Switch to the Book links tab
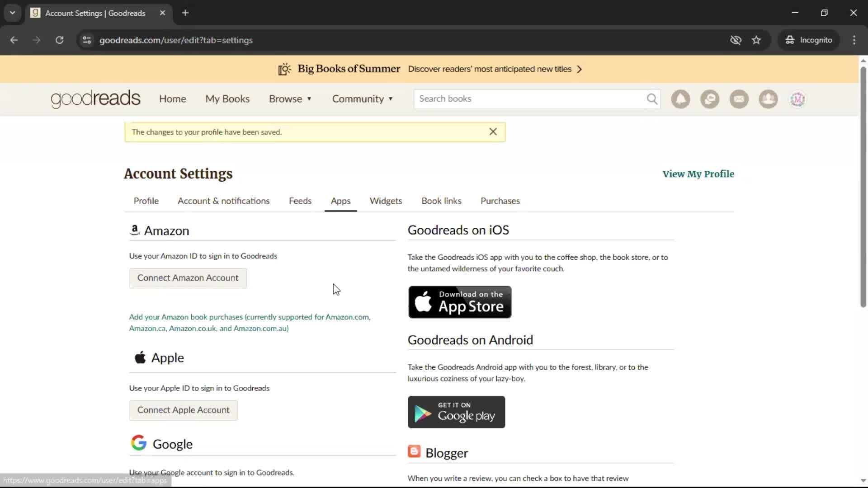This screenshot has width=868, height=488. point(441,201)
